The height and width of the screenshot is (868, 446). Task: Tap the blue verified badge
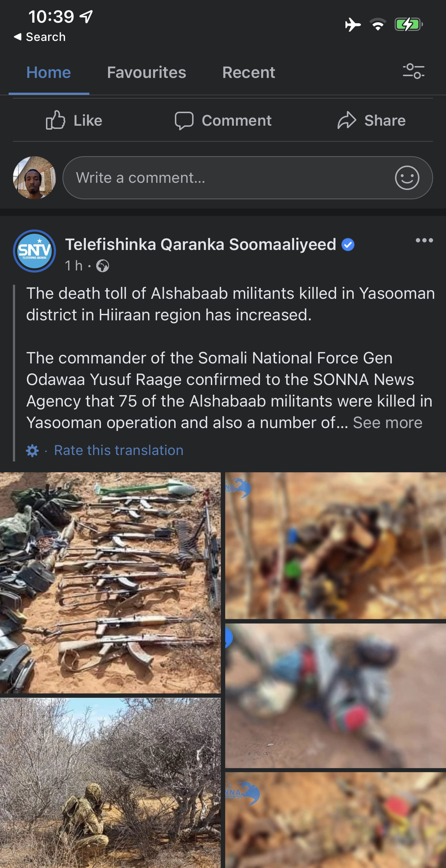click(x=348, y=245)
